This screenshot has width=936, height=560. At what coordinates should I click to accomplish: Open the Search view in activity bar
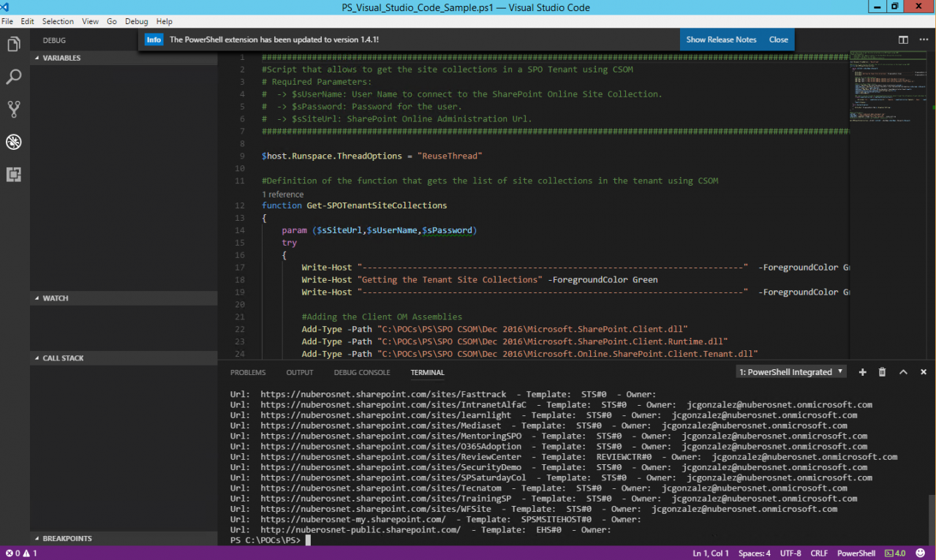(x=13, y=77)
